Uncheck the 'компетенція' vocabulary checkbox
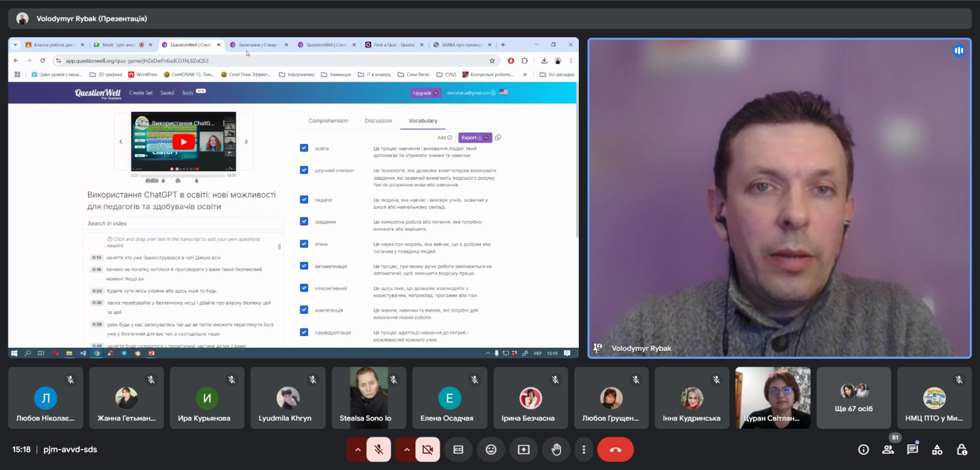 point(304,310)
